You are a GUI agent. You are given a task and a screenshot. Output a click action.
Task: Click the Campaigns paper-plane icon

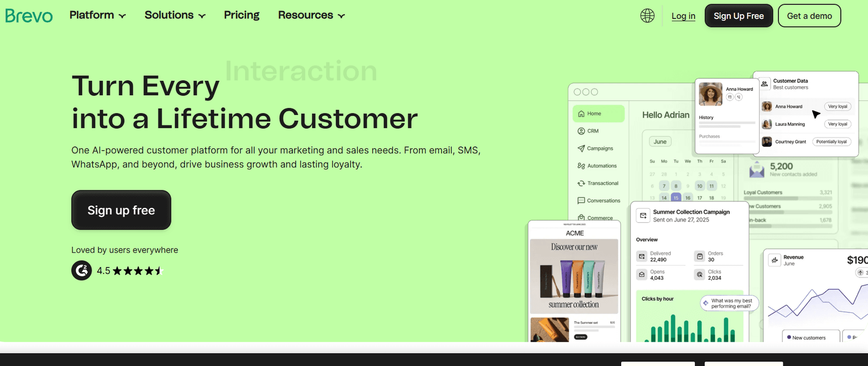pyautogui.click(x=581, y=149)
